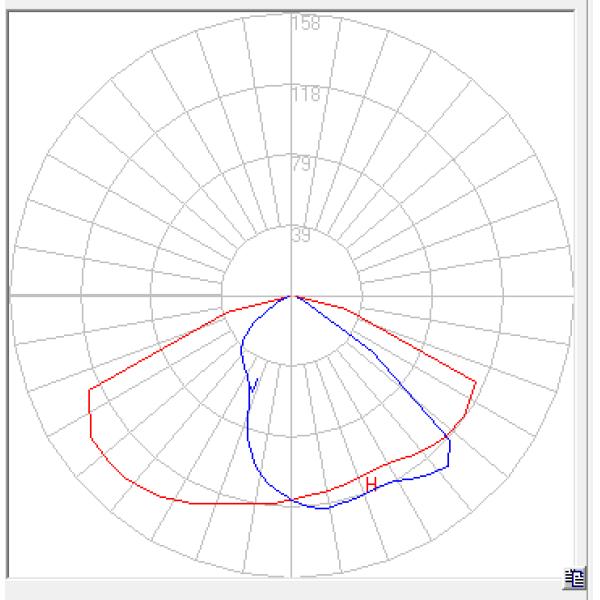Screen dimensions: 600x600
Task: Click the polar plot center origin
Action: [292, 296]
